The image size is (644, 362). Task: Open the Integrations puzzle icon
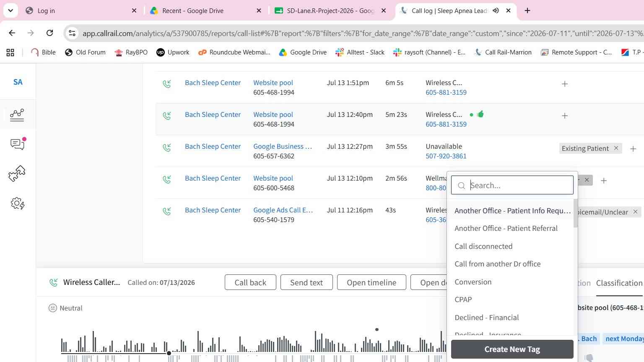(17, 173)
